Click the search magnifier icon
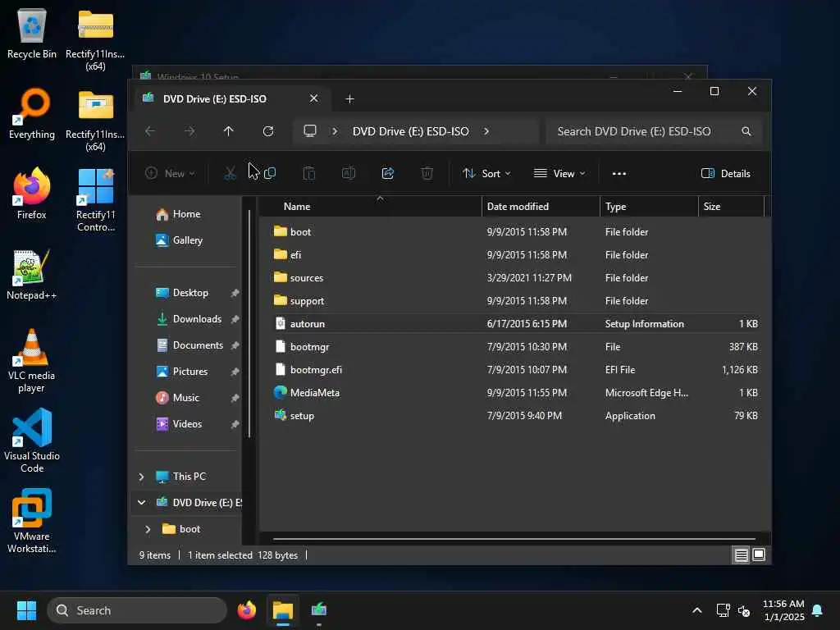The height and width of the screenshot is (630, 840). (746, 131)
